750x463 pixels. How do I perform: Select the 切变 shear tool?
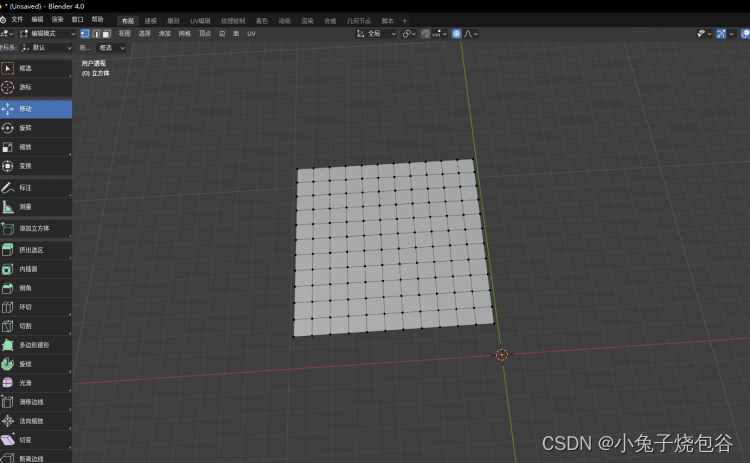point(36,440)
